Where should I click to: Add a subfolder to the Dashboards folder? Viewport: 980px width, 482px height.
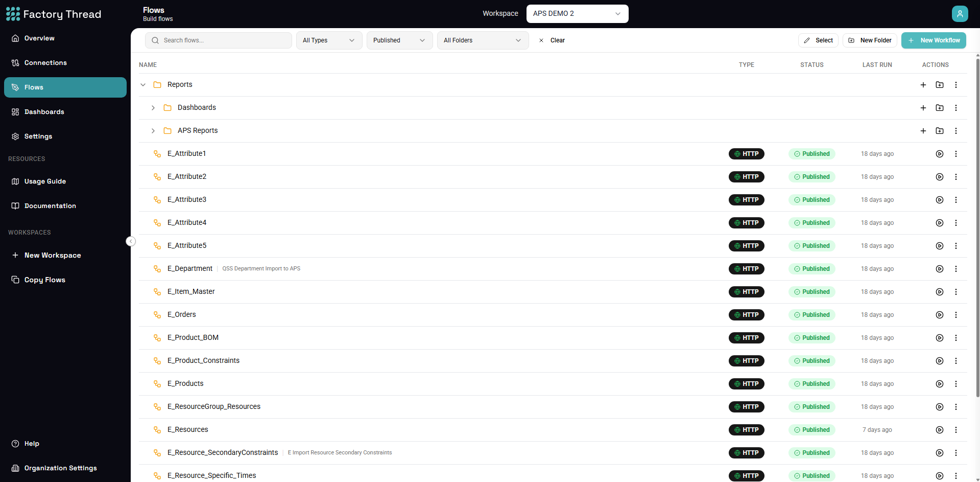point(940,108)
